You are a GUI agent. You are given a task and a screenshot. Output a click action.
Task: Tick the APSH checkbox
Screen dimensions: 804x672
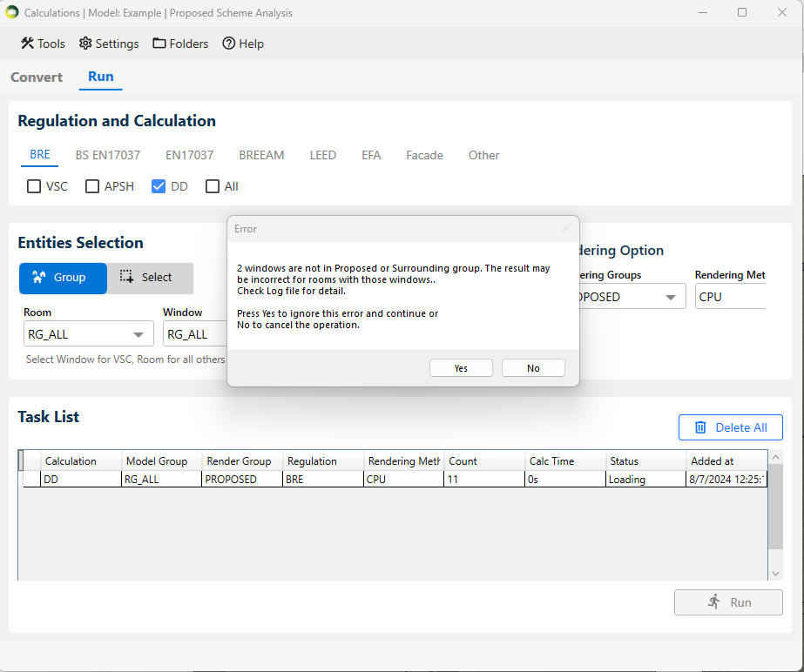(x=92, y=186)
